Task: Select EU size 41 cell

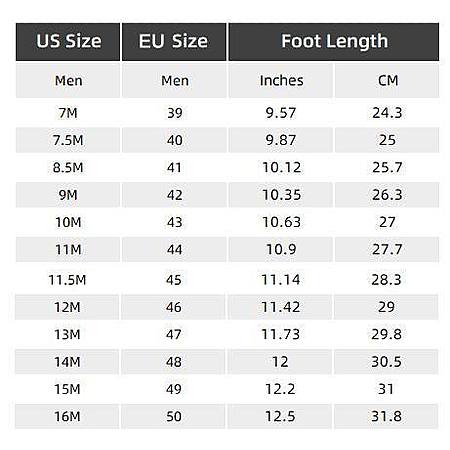Action: pos(174,167)
